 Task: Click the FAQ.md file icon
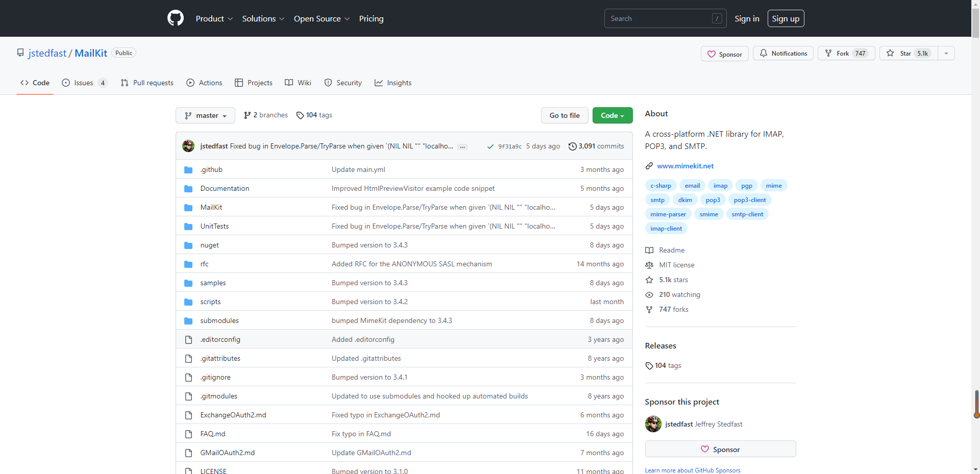(x=188, y=434)
